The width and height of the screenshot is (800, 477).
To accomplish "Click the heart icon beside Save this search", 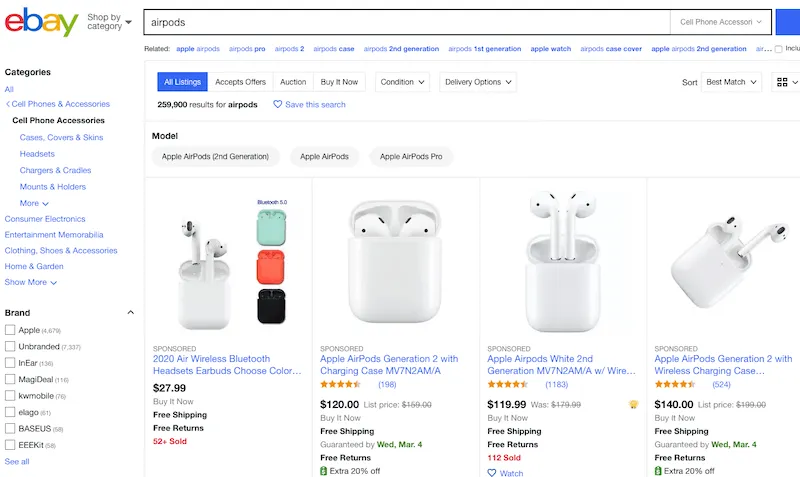I will coord(278,104).
